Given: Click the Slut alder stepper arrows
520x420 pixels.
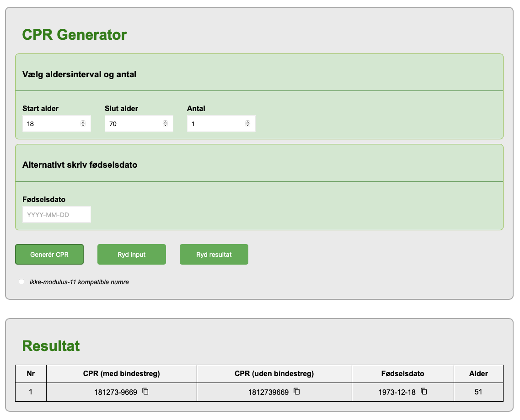Looking at the screenshot, I should (165, 123).
